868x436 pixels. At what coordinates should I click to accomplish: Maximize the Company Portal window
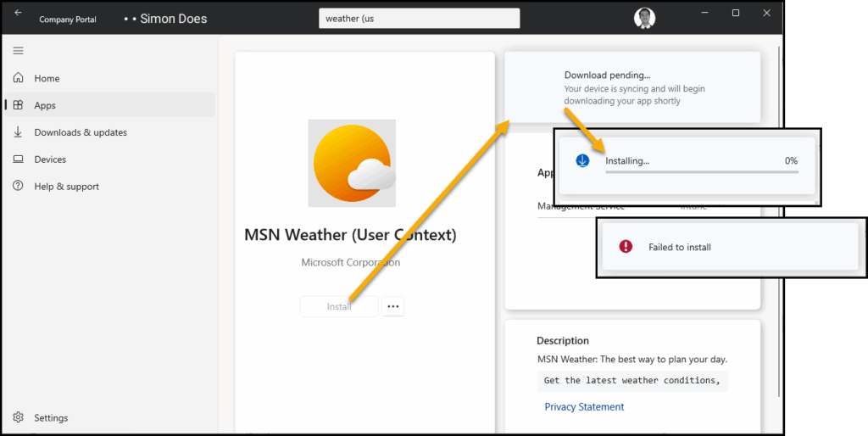pos(735,13)
